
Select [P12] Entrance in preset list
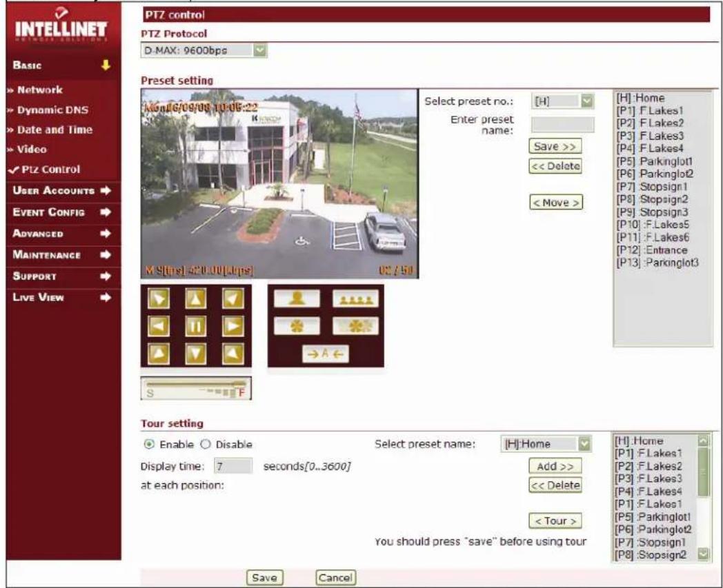pos(651,250)
